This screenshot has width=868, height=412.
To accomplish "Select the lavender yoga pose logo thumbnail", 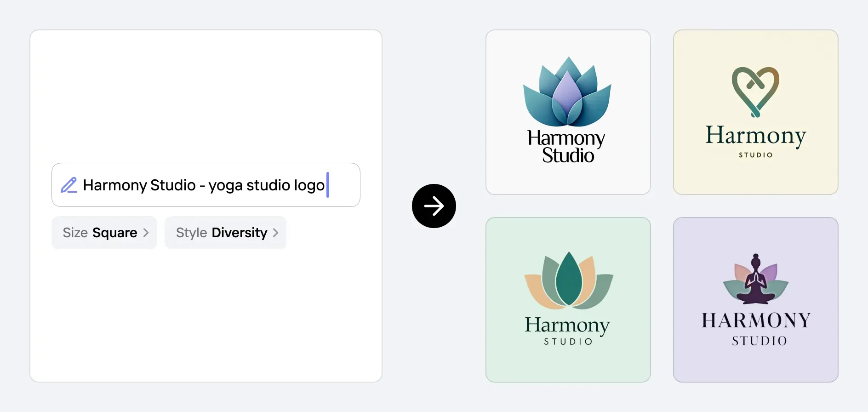I will 756,300.
